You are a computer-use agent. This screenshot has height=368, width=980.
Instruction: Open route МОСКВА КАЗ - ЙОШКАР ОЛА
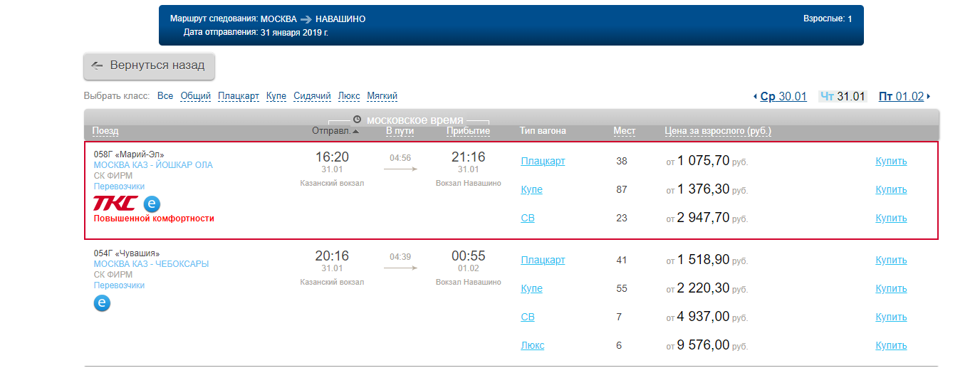[x=153, y=165]
